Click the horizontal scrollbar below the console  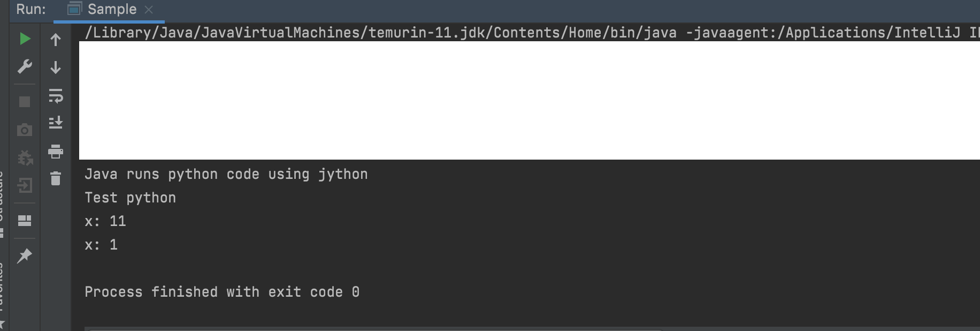click(x=374, y=328)
